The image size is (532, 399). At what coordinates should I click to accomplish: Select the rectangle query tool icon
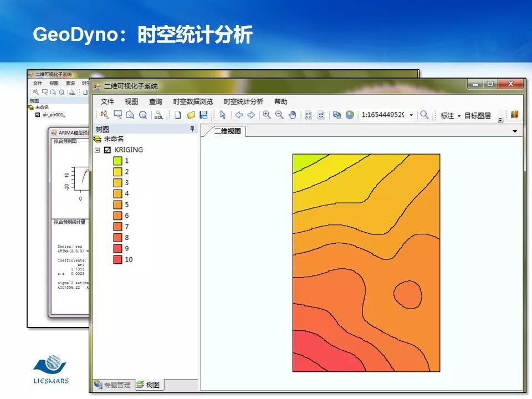point(117,115)
